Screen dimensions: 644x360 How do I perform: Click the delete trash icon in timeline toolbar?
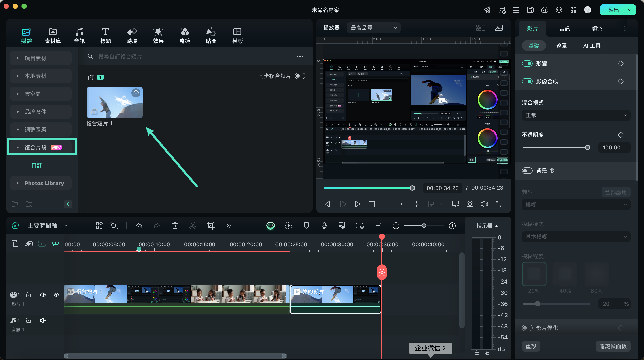(175, 226)
